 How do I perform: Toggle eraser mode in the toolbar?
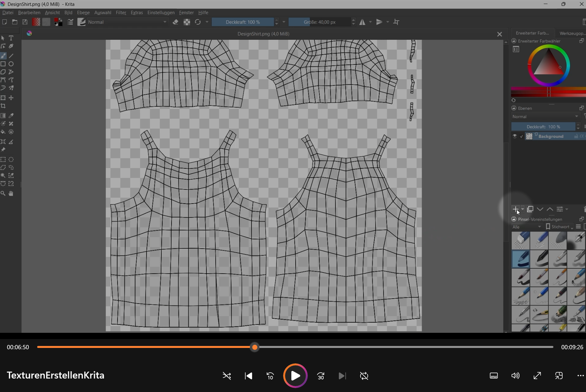[175, 22]
